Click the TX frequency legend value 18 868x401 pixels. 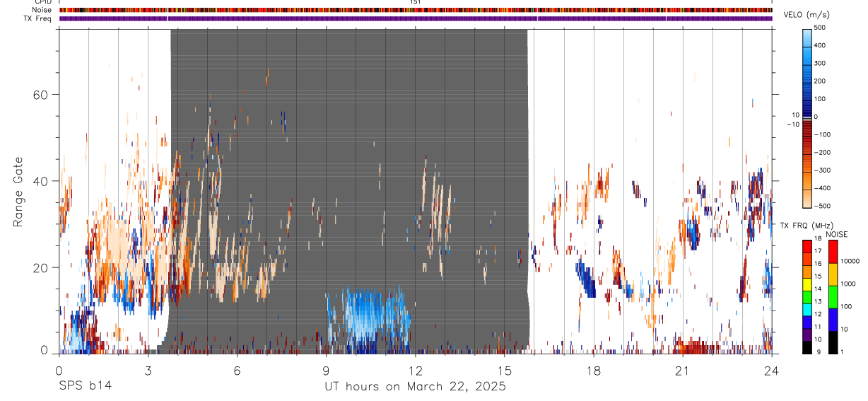point(818,239)
